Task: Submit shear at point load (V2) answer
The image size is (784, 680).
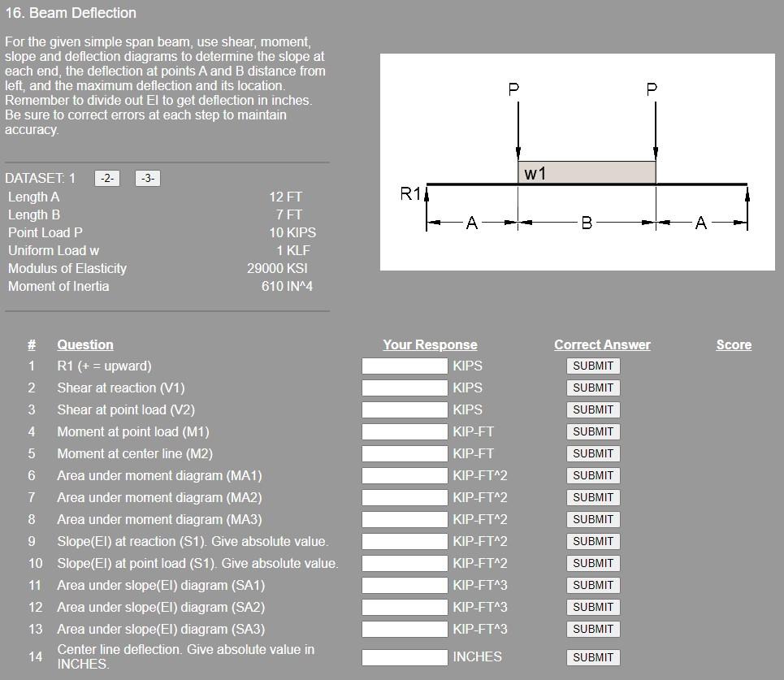Action: coord(593,409)
